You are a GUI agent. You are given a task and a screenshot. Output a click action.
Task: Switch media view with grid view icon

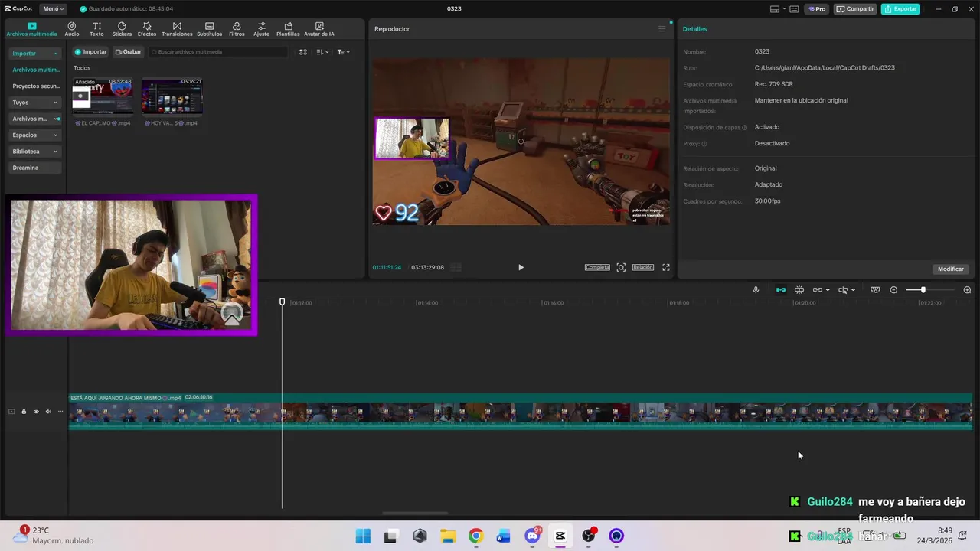pos(303,52)
